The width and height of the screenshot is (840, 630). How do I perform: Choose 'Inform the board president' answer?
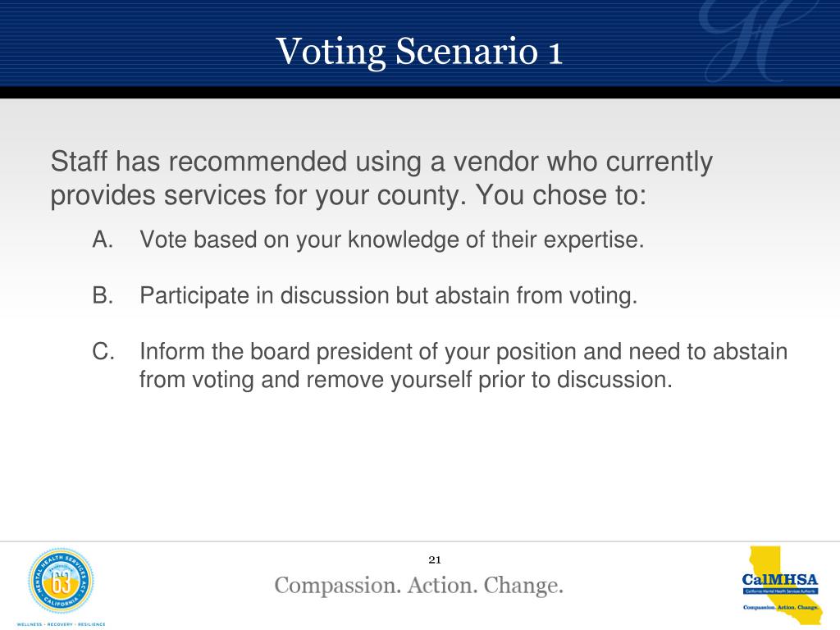click(x=463, y=365)
